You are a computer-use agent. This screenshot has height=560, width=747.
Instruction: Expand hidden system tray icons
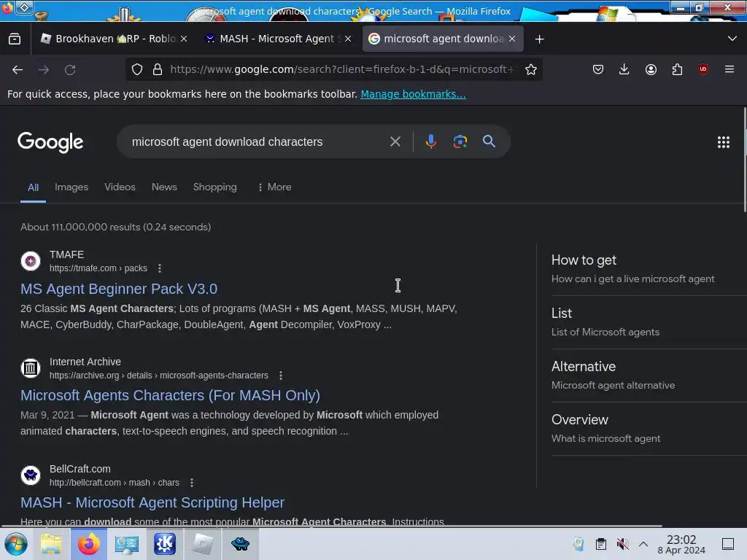click(x=643, y=544)
